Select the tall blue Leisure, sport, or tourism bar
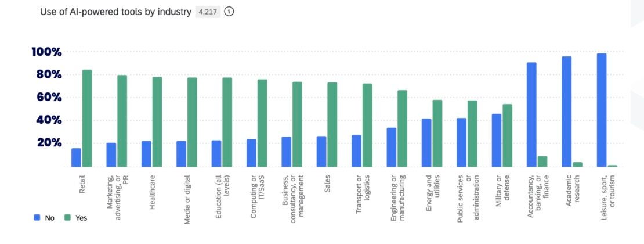The height and width of the screenshot is (244, 644). point(602,110)
